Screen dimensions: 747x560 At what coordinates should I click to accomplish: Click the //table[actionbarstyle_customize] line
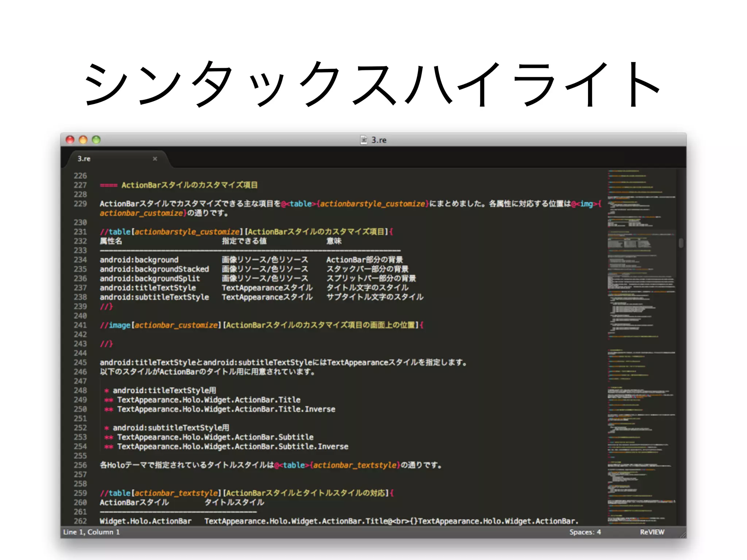(x=246, y=232)
